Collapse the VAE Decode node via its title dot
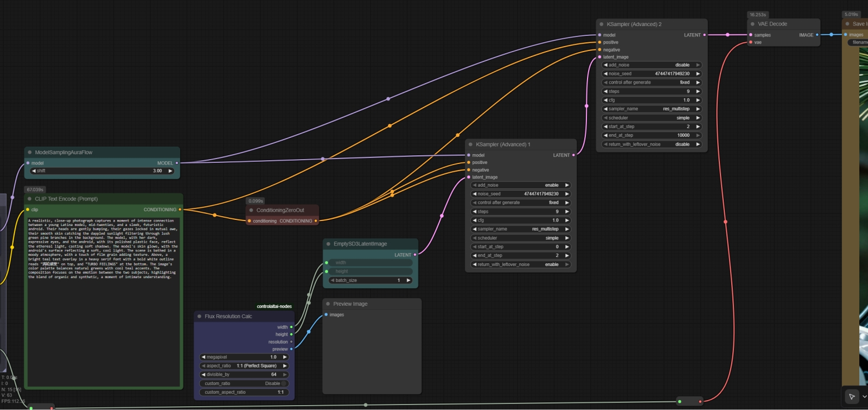The image size is (868, 410). tap(752, 24)
